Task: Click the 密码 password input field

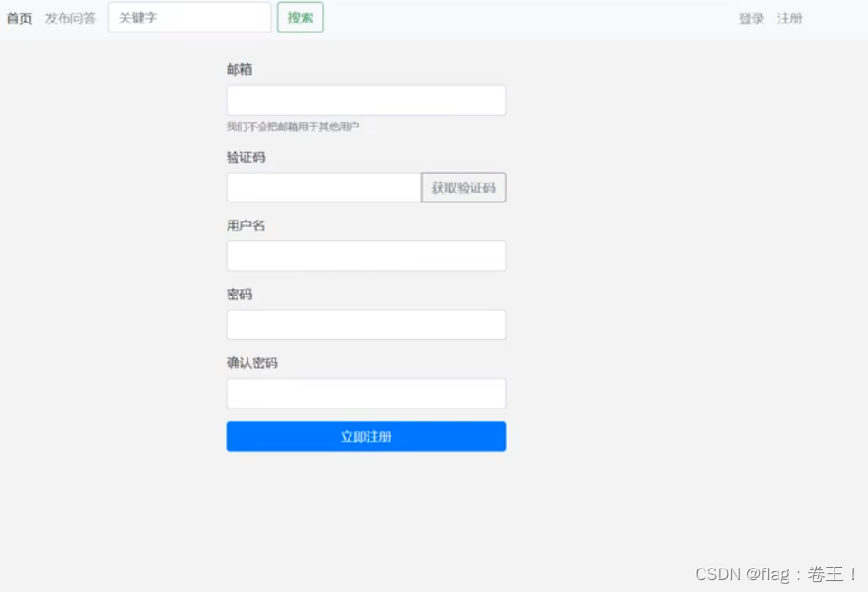Action: 365,324
